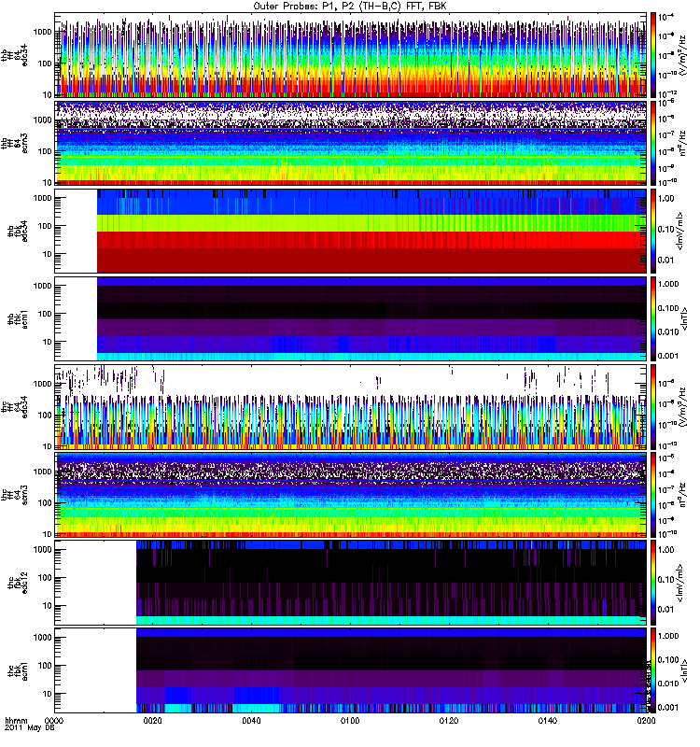Click the red band in thb fbk edc34 panel
Viewport: 700px width, 747px height.
(371, 240)
